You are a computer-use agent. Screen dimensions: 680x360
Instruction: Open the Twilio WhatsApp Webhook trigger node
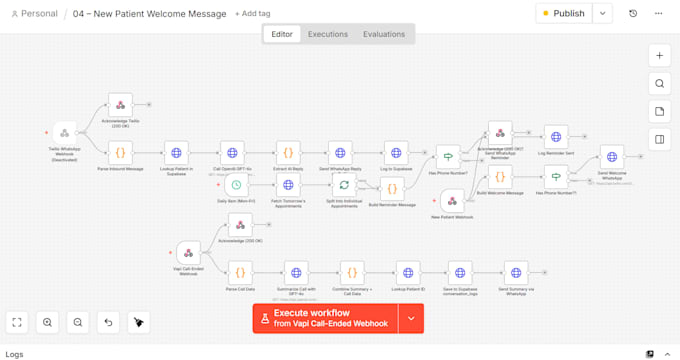click(65, 133)
